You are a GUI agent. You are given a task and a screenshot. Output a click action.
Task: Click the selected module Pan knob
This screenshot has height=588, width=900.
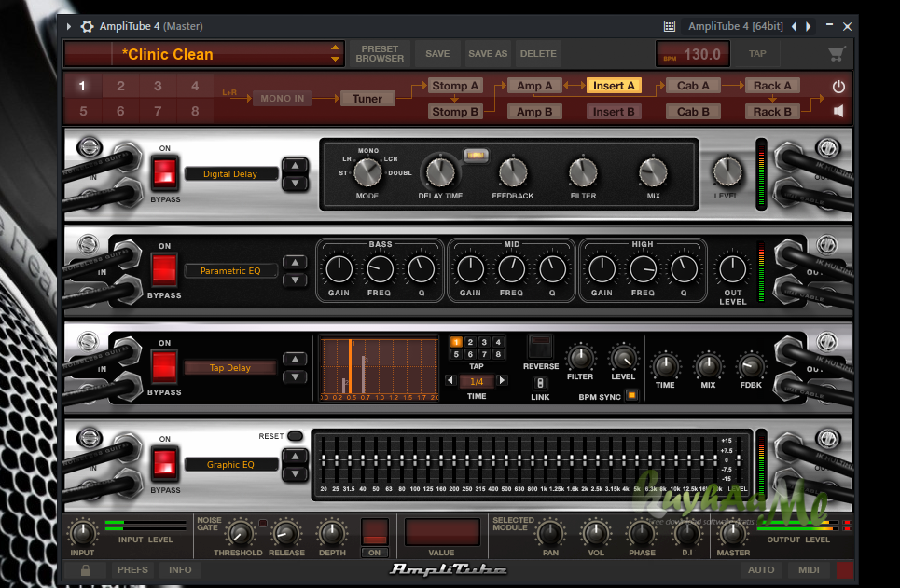[x=550, y=534]
